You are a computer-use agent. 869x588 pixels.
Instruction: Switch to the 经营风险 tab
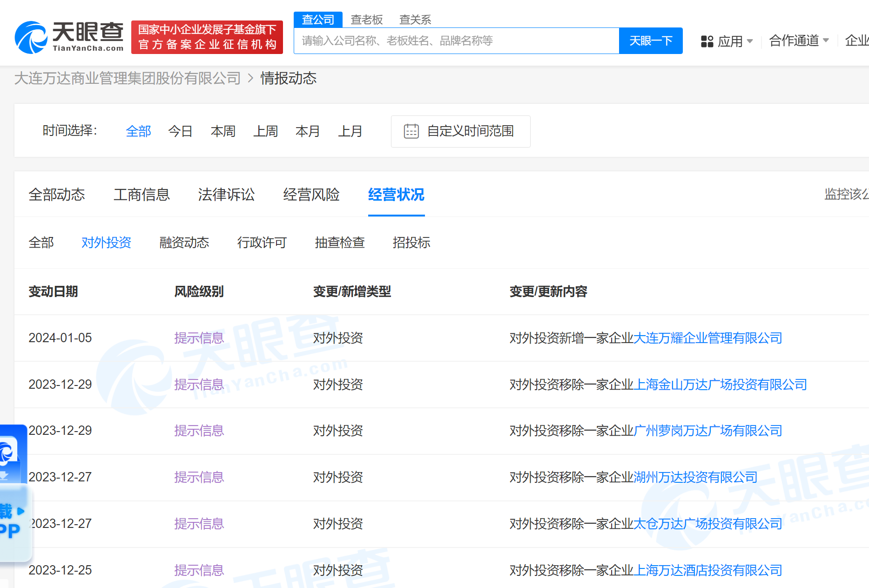point(311,195)
